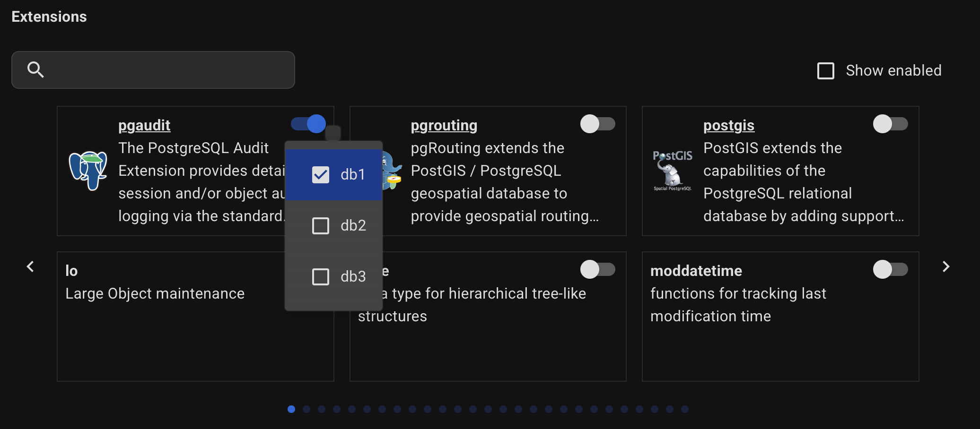The image size is (980, 429).
Task: Check the Show enabled checkbox
Action: [x=826, y=71]
